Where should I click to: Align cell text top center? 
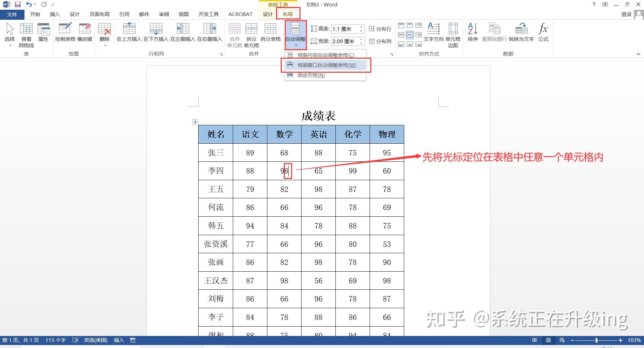[x=410, y=25]
